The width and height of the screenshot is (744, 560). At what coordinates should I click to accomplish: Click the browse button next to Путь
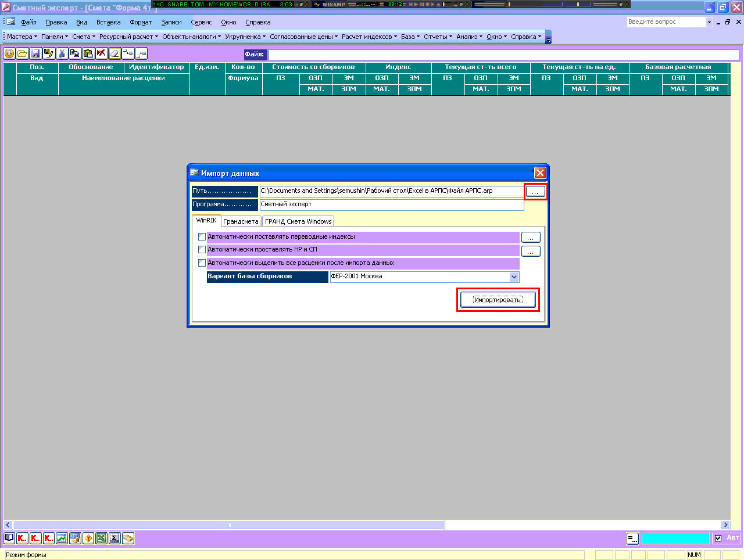coord(535,191)
